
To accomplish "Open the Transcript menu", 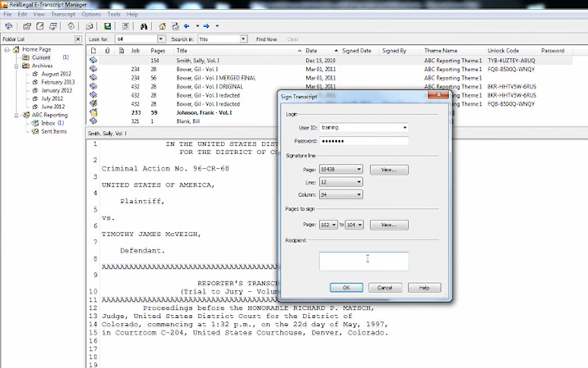I will [x=63, y=14].
